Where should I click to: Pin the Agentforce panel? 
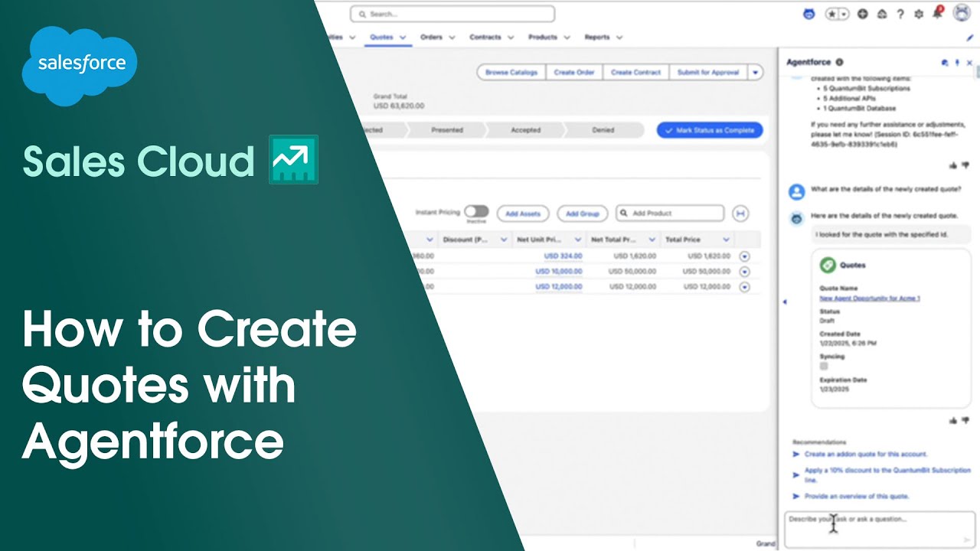957,63
